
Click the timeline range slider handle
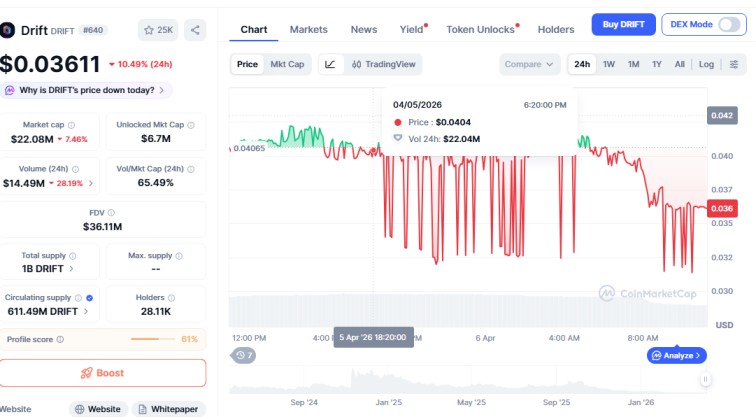point(705,379)
